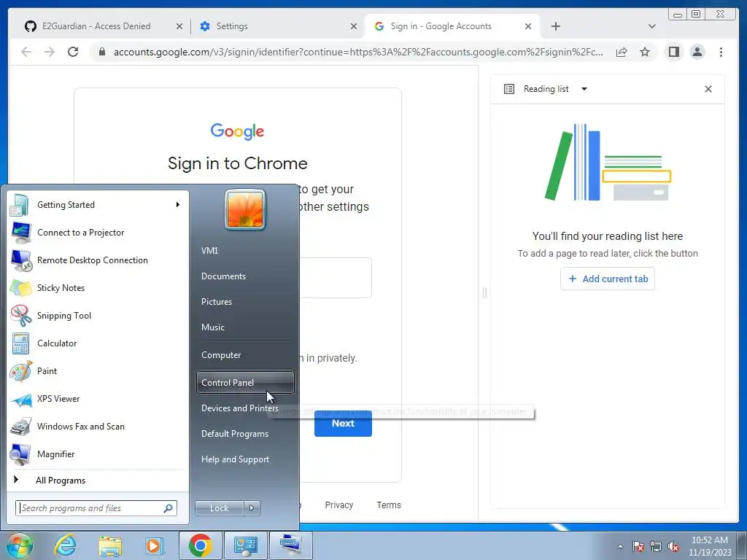Open the Snipping Tool

pyautogui.click(x=98, y=315)
